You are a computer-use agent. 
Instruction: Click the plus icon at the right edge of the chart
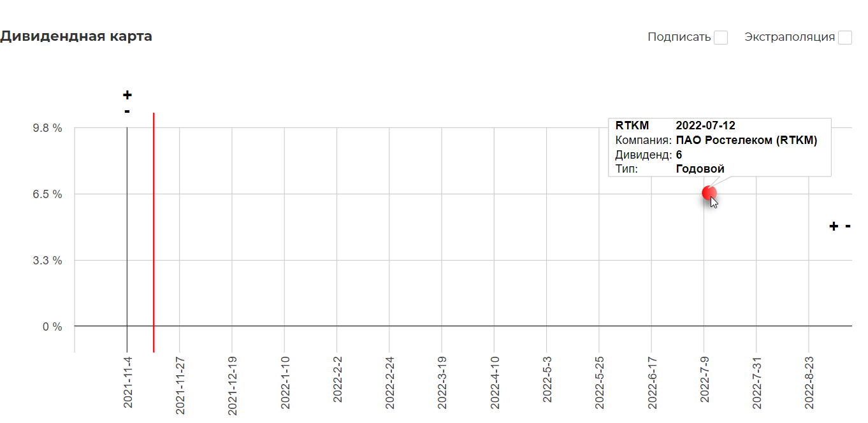[834, 226]
